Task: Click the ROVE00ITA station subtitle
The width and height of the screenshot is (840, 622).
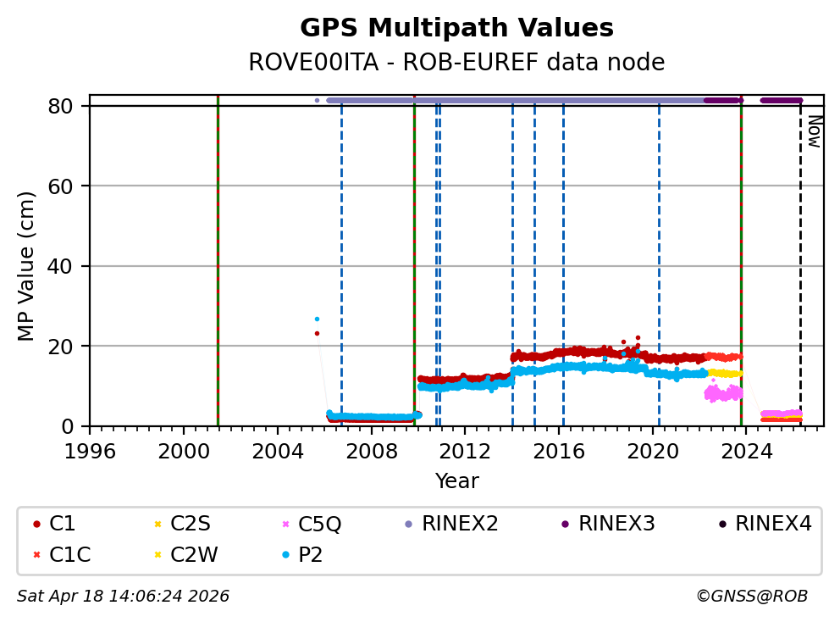Action: coord(456,63)
